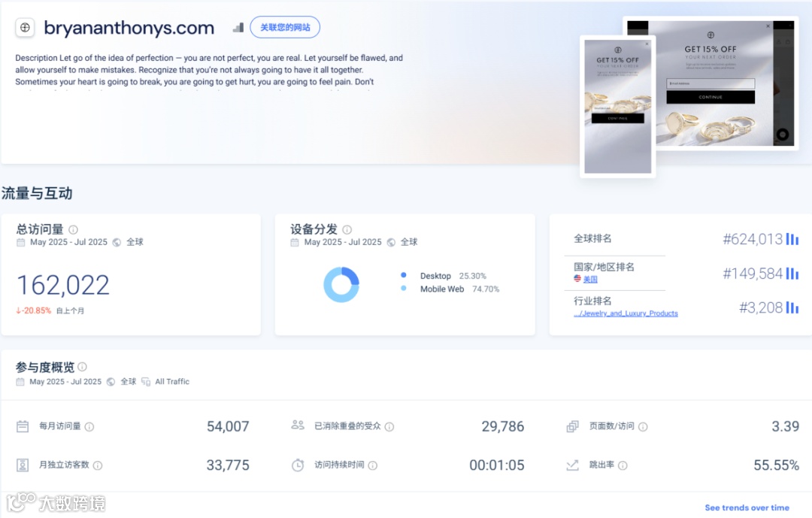Click the total visits value 162,022

[x=63, y=285]
